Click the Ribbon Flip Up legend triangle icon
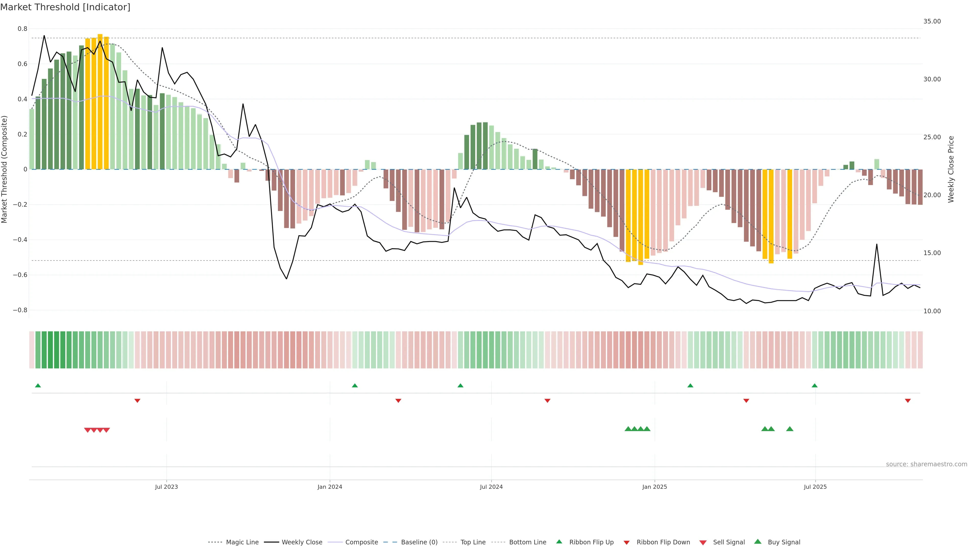This screenshot has height=551, width=980. (x=559, y=542)
